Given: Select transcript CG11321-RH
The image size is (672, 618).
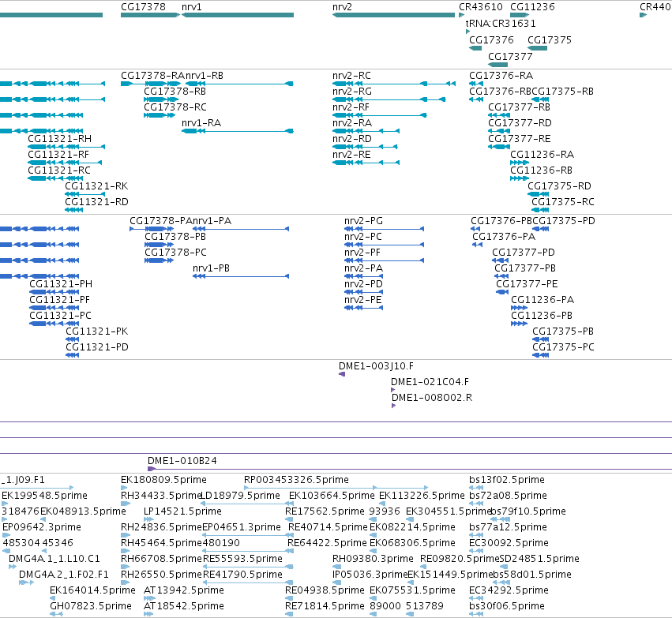Looking at the screenshot, I should (59, 139).
